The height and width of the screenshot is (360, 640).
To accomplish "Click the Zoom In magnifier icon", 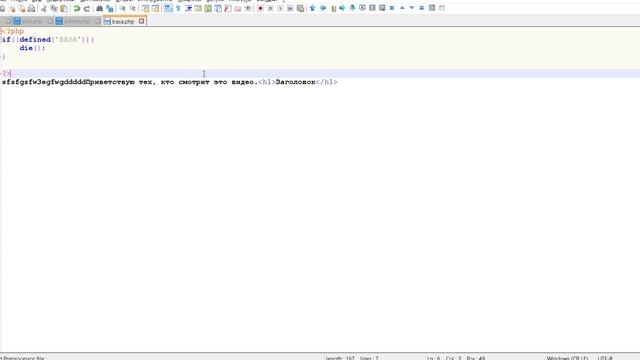I will tap(122, 8).
